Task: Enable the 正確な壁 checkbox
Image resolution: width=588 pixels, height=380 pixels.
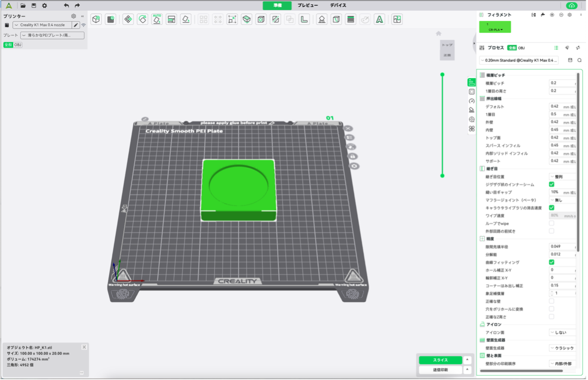Action: coord(551,301)
